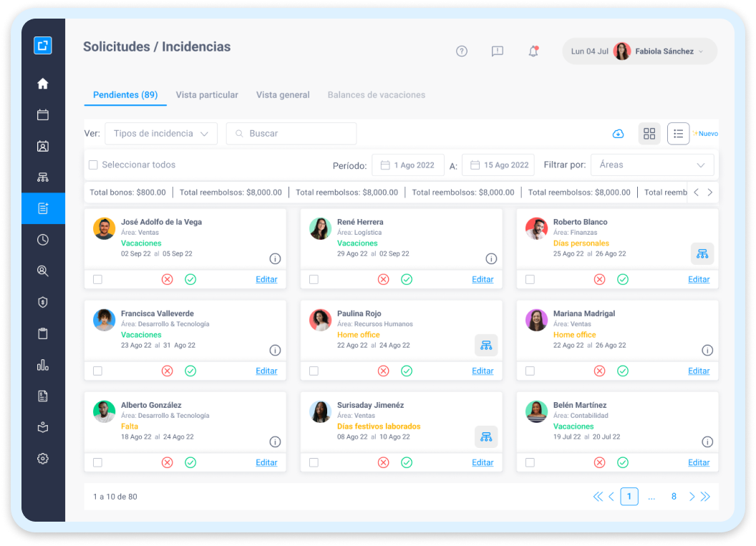The image size is (756, 546).
Task: Go to next page arrow
Action: pos(692,497)
